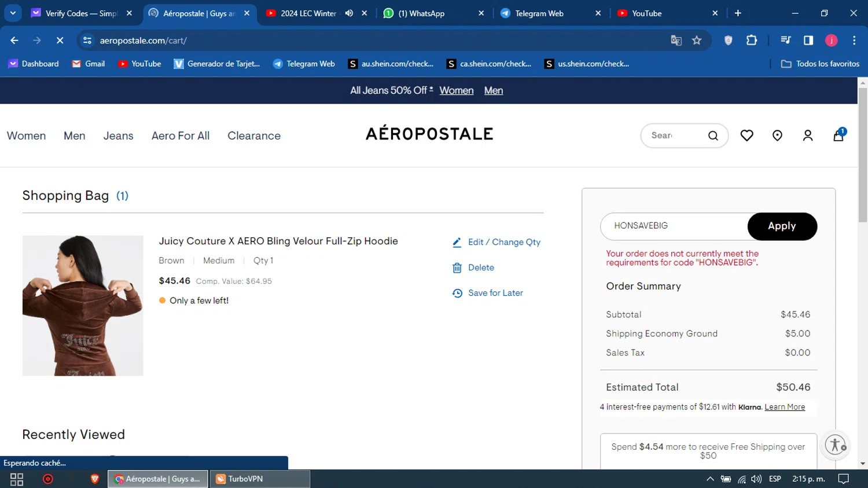Viewport: 868px width, 488px height.
Task: Click the search input box
Action: click(x=674, y=135)
